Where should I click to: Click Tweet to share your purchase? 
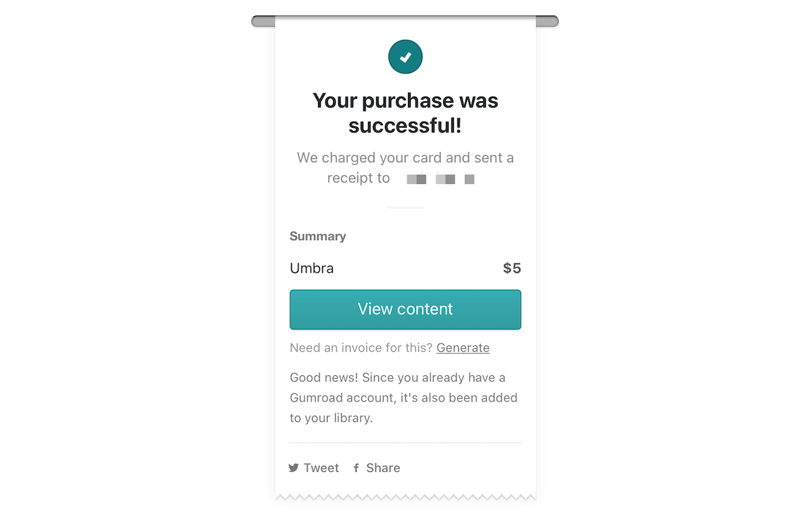321,467
